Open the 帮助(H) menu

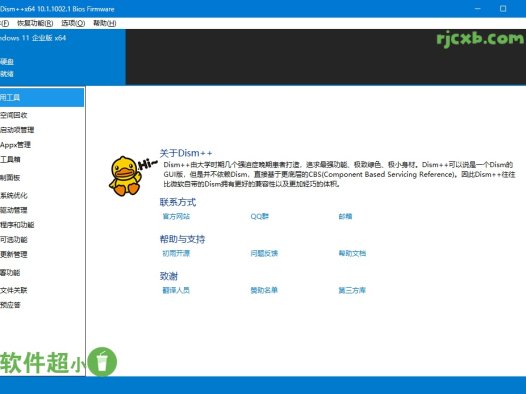tap(105, 23)
